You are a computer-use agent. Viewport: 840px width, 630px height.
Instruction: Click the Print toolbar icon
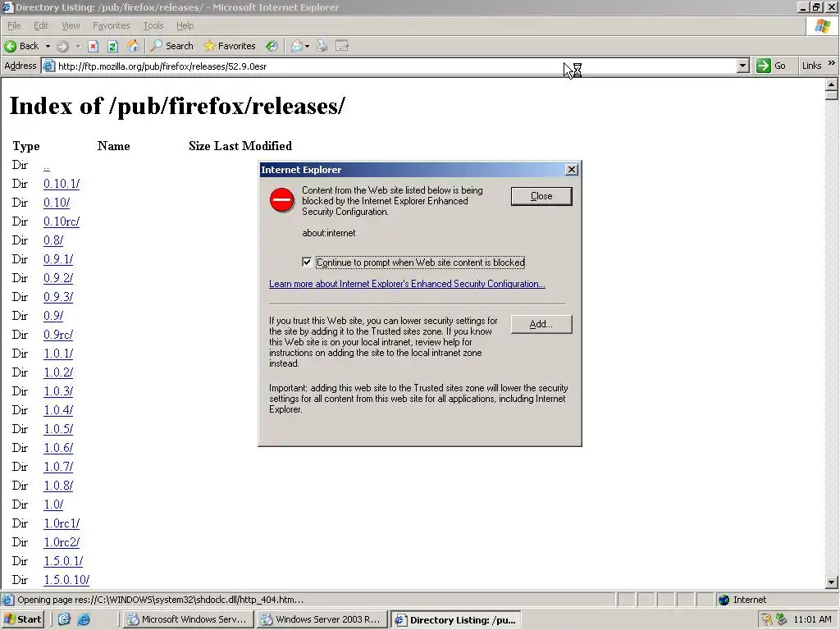pos(322,47)
